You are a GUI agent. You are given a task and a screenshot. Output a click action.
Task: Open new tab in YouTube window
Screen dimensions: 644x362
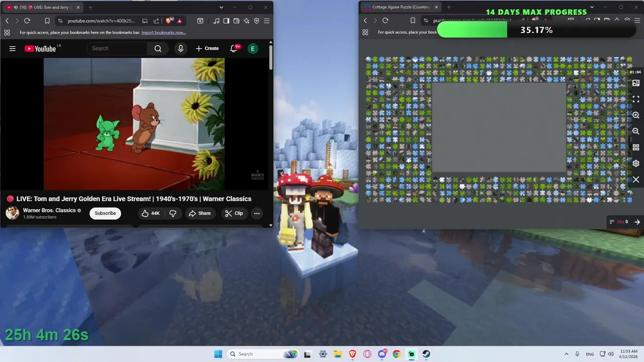(91, 7)
